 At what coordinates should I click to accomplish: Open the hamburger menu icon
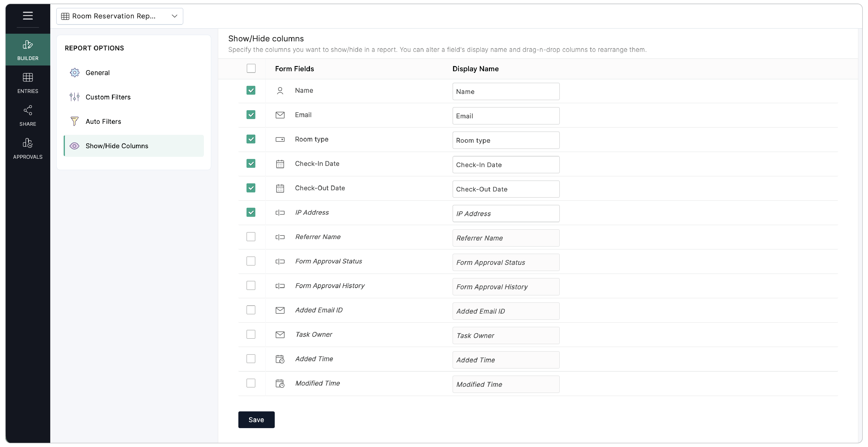pyautogui.click(x=28, y=16)
